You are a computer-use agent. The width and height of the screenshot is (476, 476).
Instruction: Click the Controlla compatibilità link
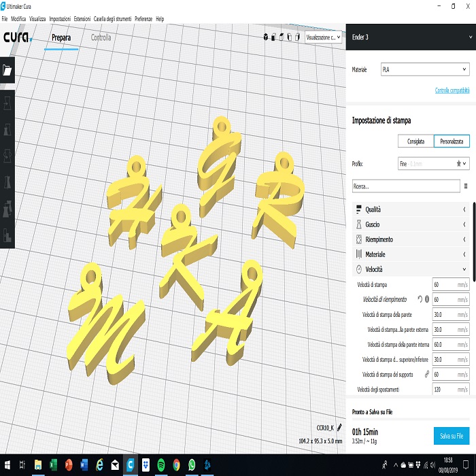pyautogui.click(x=452, y=90)
